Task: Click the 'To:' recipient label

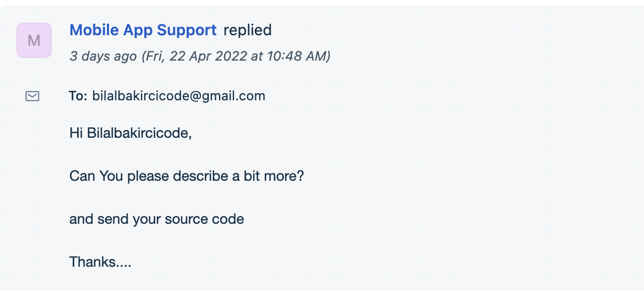Action: pyautogui.click(x=78, y=96)
